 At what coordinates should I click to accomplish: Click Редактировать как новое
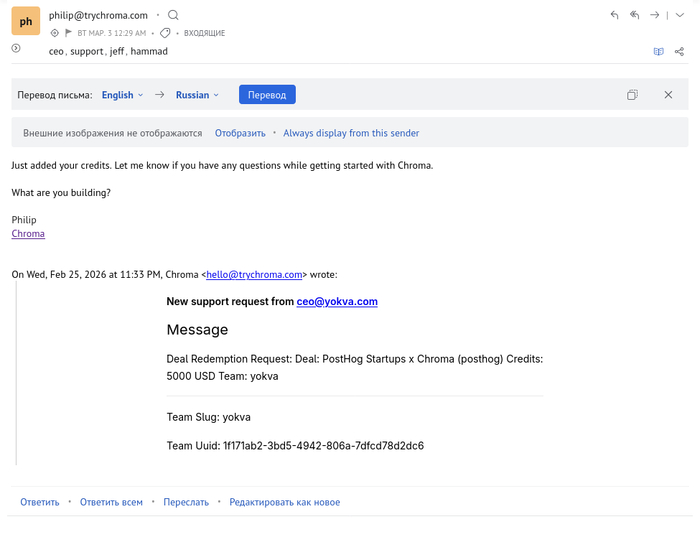click(x=285, y=502)
